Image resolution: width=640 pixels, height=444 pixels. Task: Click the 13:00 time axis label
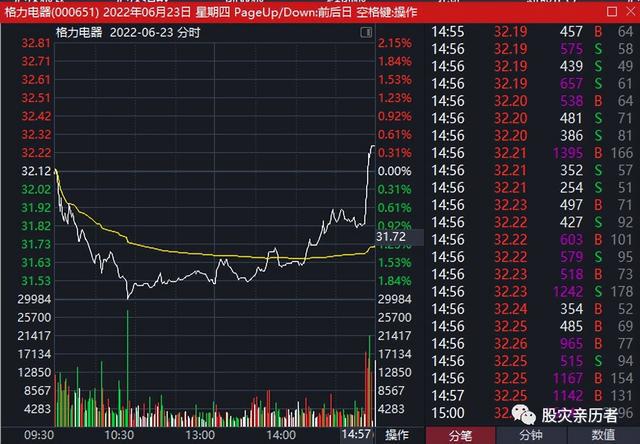coord(200,435)
